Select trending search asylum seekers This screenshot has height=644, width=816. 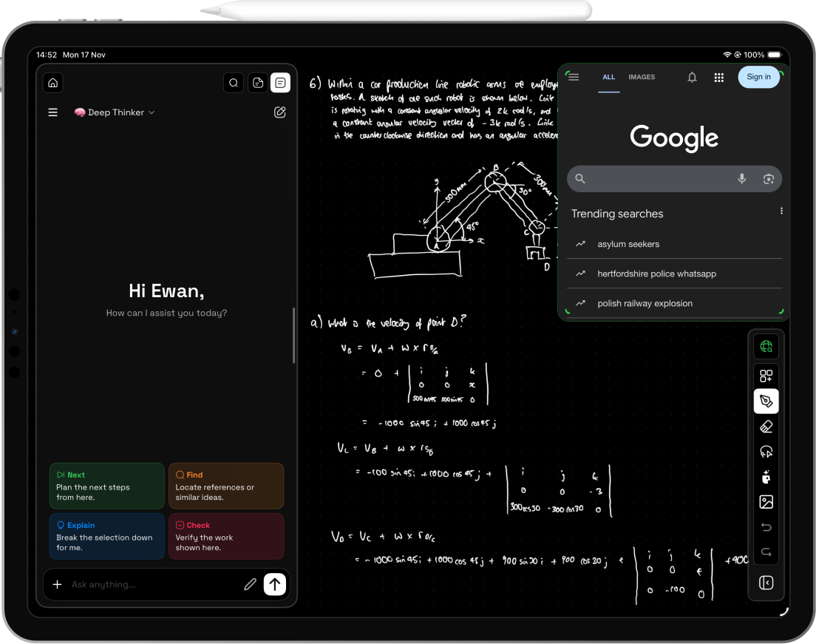pyautogui.click(x=674, y=244)
